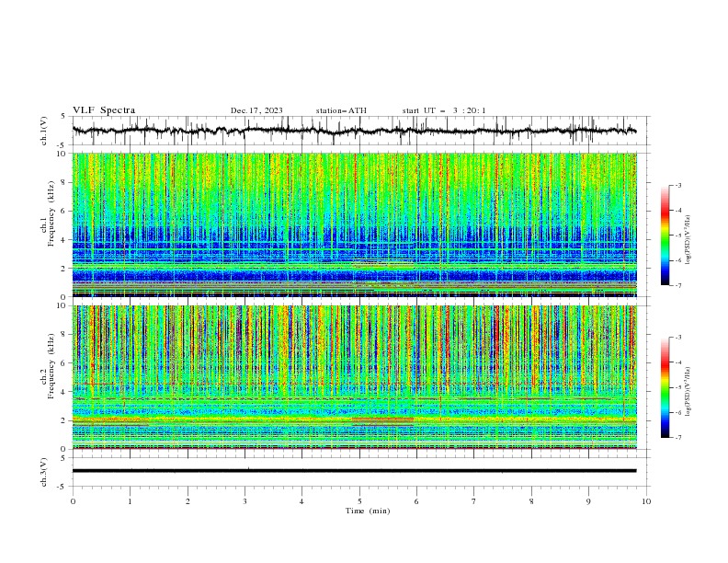Click the ch.2 "Frequency (kHz)" axis label

point(51,366)
